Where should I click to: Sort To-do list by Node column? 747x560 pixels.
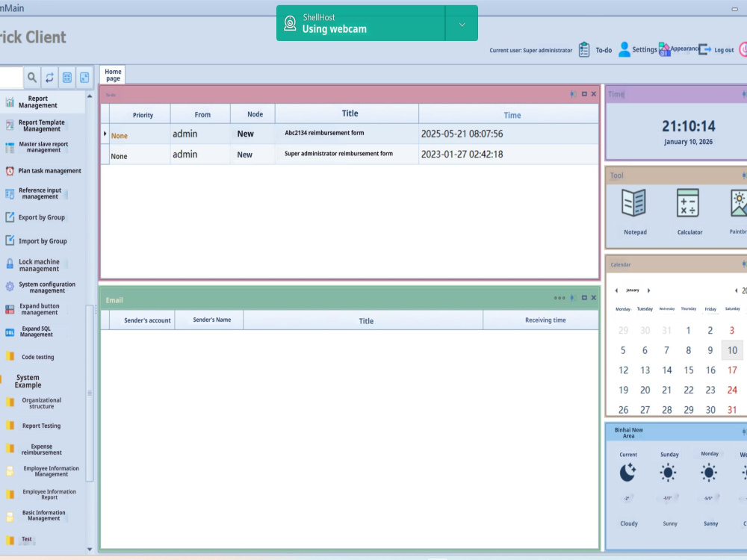(253, 114)
